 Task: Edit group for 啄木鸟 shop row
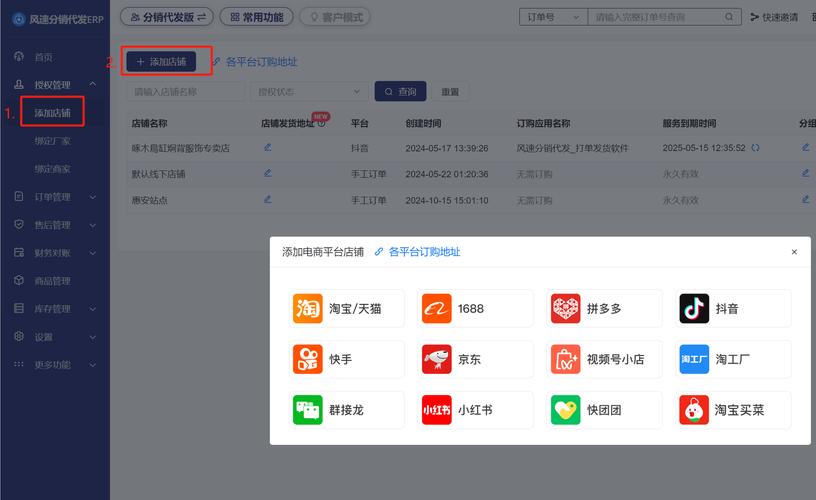click(x=806, y=147)
